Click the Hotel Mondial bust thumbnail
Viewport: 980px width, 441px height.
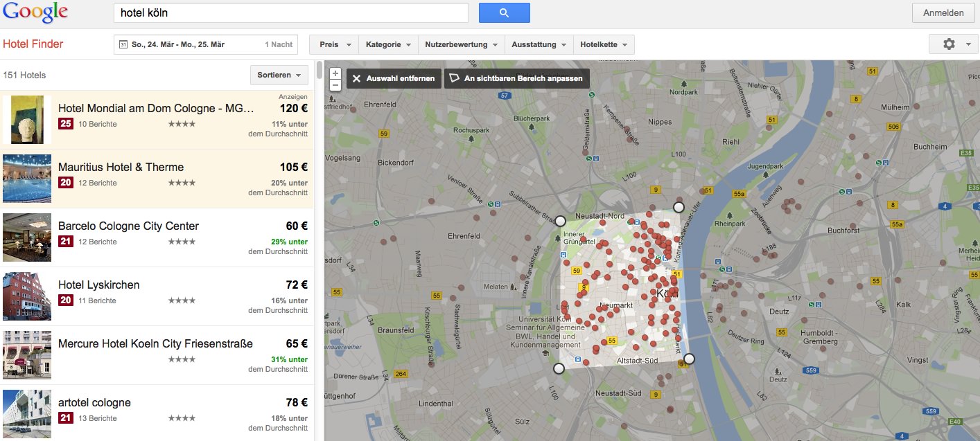pos(27,120)
